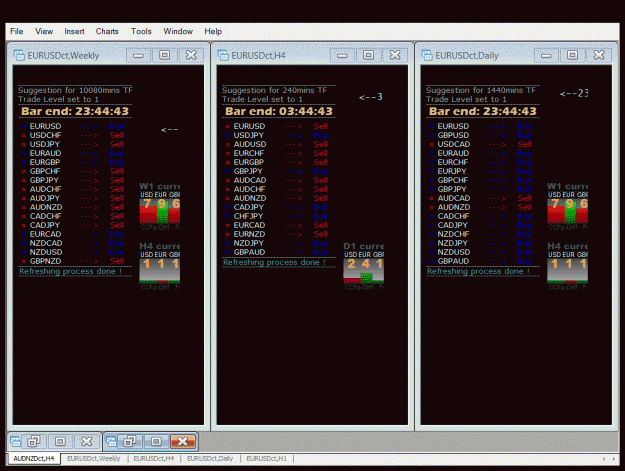The width and height of the screenshot is (625, 471).
Task: Maximize the EURUSDct,Daily window
Action: 572,55
